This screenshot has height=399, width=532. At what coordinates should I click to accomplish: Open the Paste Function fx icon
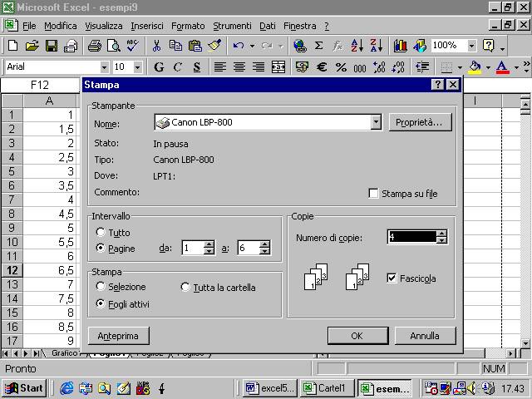pos(337,46)
